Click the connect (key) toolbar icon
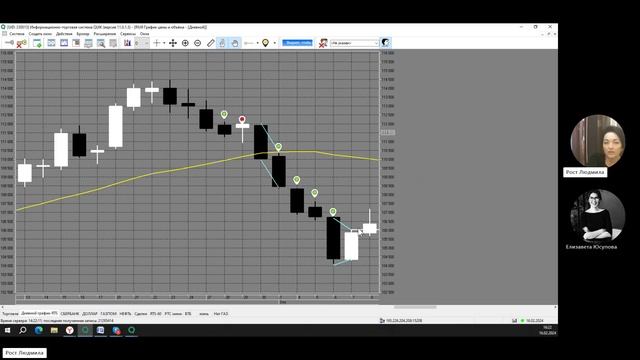The image size is (640, 360). [x=9, y=43]
